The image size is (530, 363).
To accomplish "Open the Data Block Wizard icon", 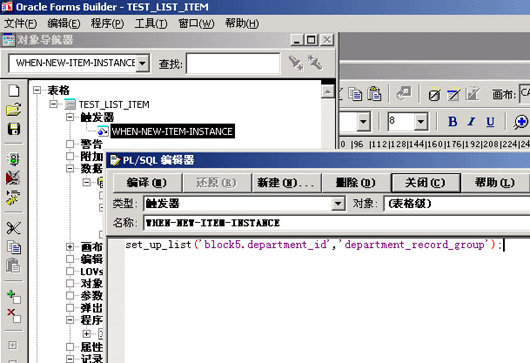I will [x=434, y=94].
